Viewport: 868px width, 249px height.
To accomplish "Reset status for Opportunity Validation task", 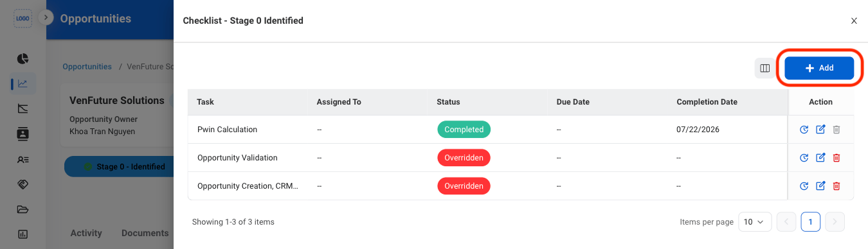I will [x=804, y=158].
